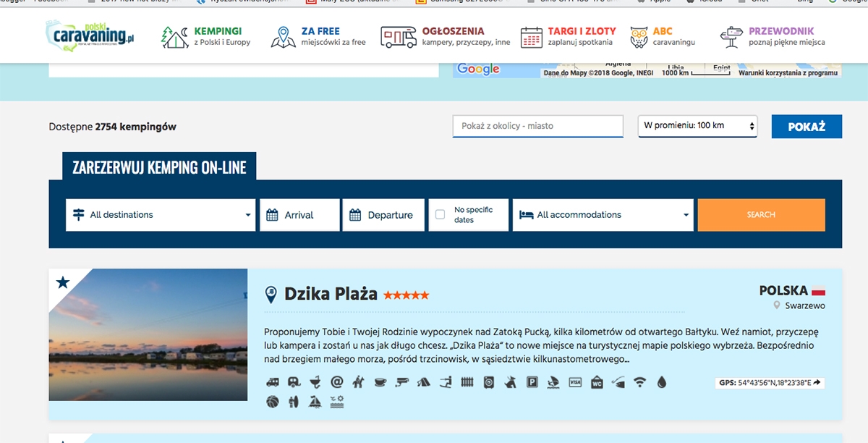Open the All destinations dropdown
Image resolution: width=868 pixels, height=443 pixels.
(161, 215)
